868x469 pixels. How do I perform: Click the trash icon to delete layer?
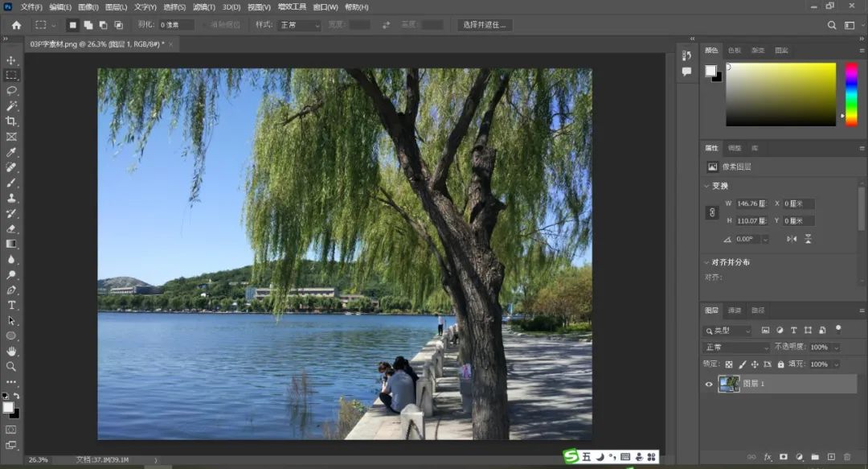(x=847, y=457)
